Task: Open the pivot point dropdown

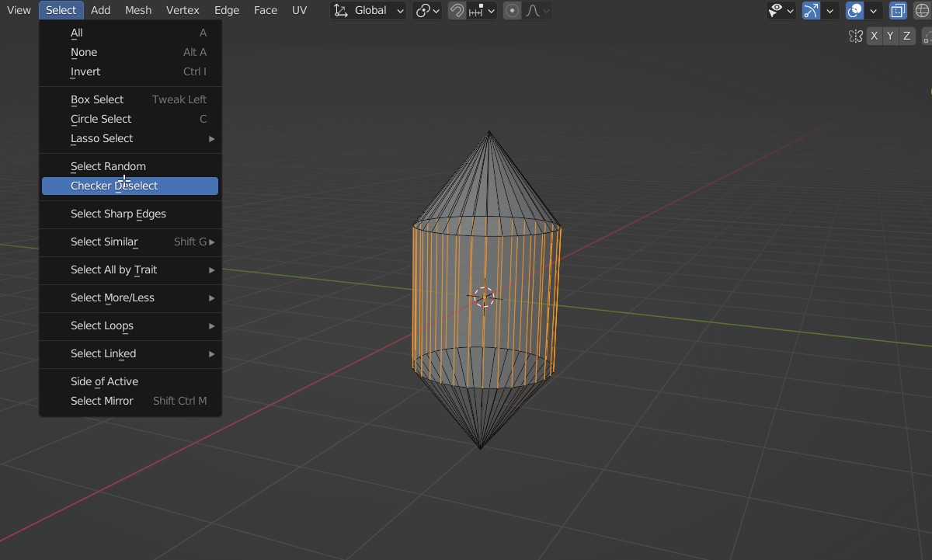Action: click(x=427, y=11)
